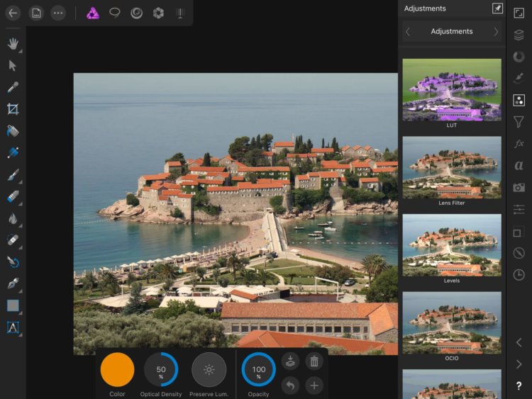Screen dimensions: 532x399
Task: Open the three-dots more options menu
Action: pos(58,13)
